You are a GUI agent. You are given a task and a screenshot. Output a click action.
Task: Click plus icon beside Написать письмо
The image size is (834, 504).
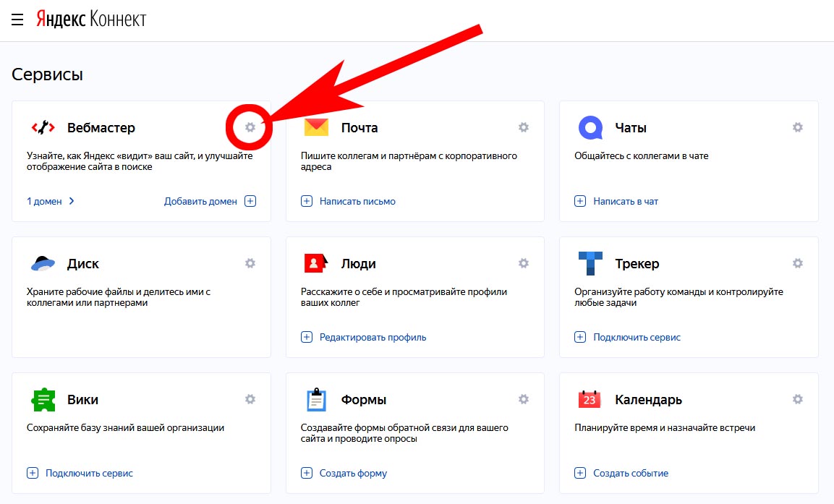coord(307,201)
